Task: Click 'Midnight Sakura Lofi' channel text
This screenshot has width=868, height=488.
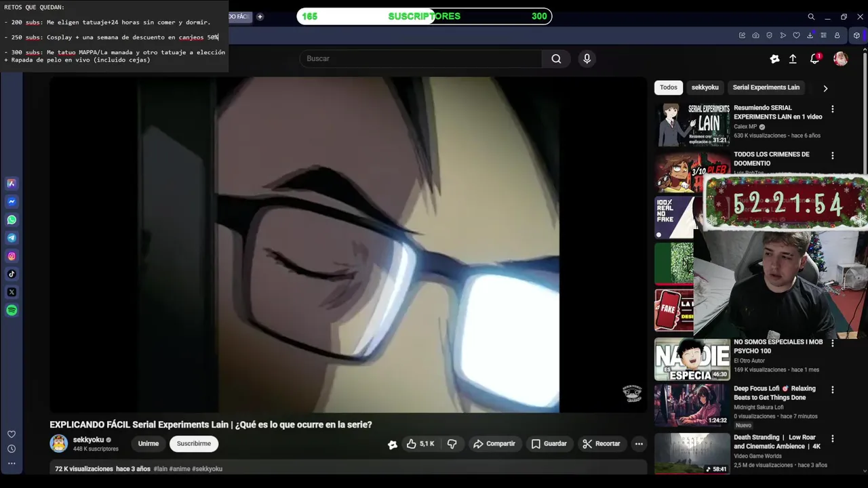Action: 758,407
